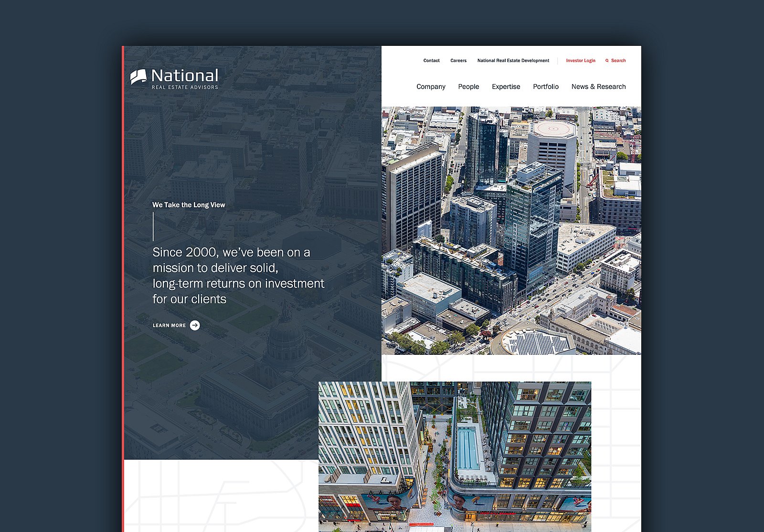The image size is (764, 532).
Task: Select the People menu item
Action: [x=468, y=86]
